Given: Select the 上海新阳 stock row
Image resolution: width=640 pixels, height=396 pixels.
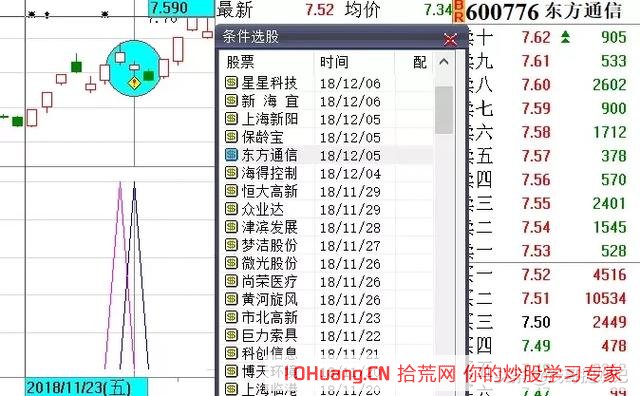Looking at the screenshot, I should pos(327,119).
